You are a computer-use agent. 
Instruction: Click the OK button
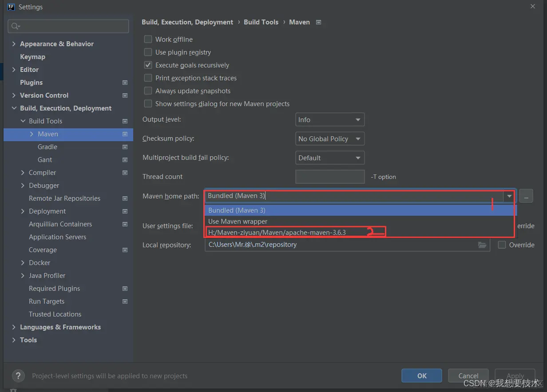[x=422, y=376]
